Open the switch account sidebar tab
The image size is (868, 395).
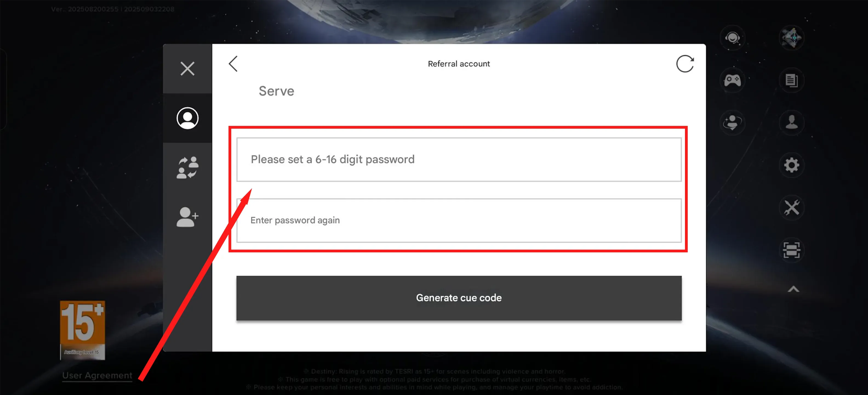coord(187,167)
